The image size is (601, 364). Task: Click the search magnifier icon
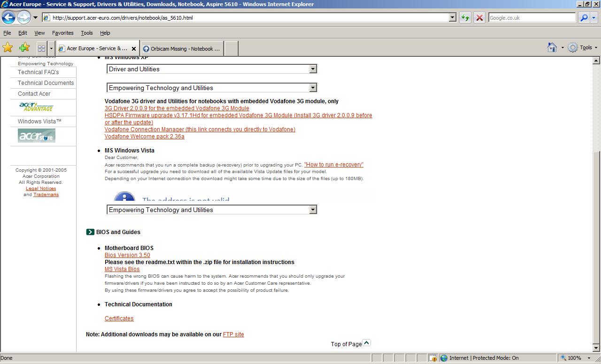point(584,18)
